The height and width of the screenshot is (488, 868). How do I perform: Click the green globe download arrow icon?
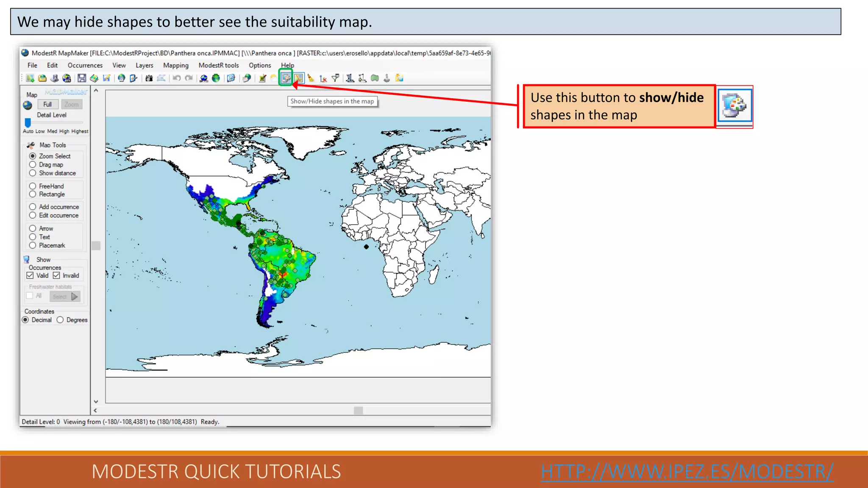216,78
